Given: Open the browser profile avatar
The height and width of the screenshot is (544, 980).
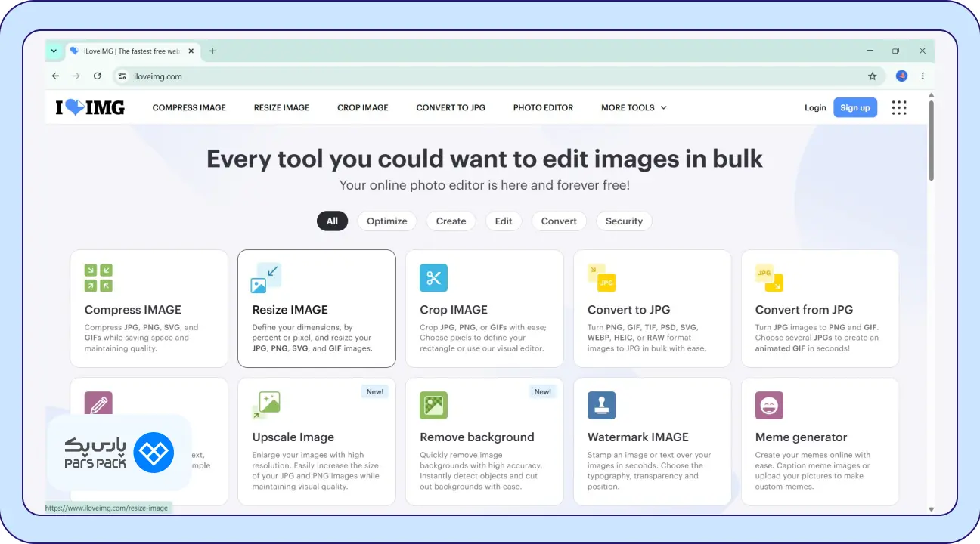Looking at the screenshot, I should (901, 76).
